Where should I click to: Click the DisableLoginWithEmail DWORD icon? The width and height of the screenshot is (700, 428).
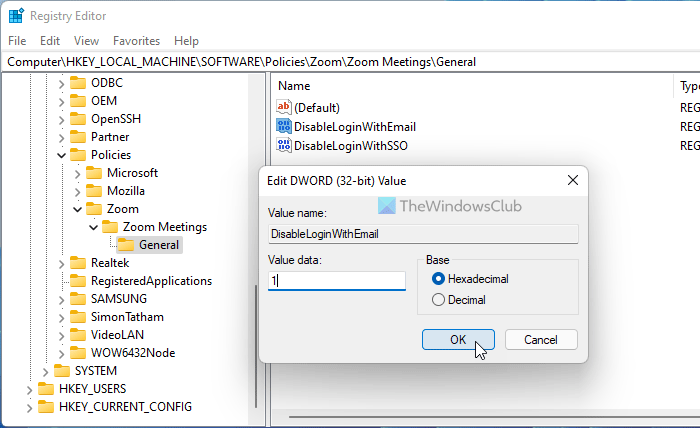[x=284, y=126]
